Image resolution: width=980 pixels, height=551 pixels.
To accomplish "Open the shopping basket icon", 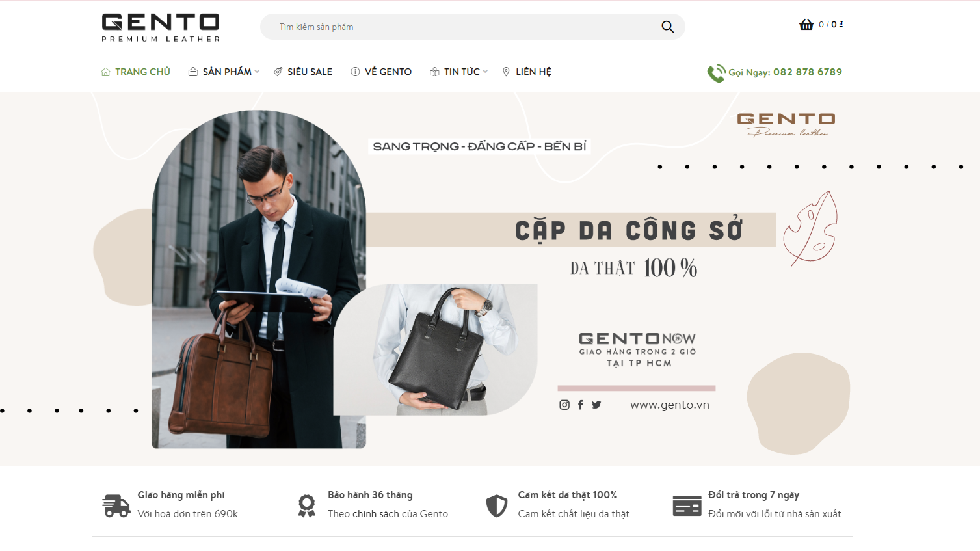I will click(x=806, y=25).
